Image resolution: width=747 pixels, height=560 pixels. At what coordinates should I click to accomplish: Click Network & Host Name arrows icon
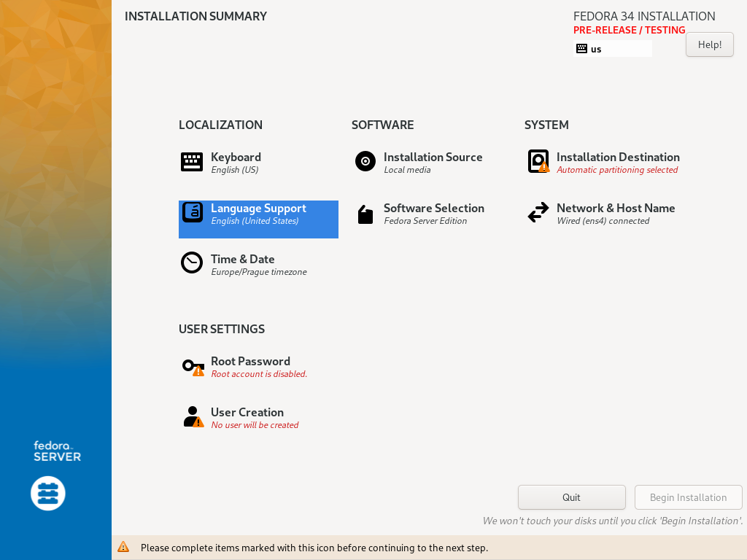coord(538,212)
